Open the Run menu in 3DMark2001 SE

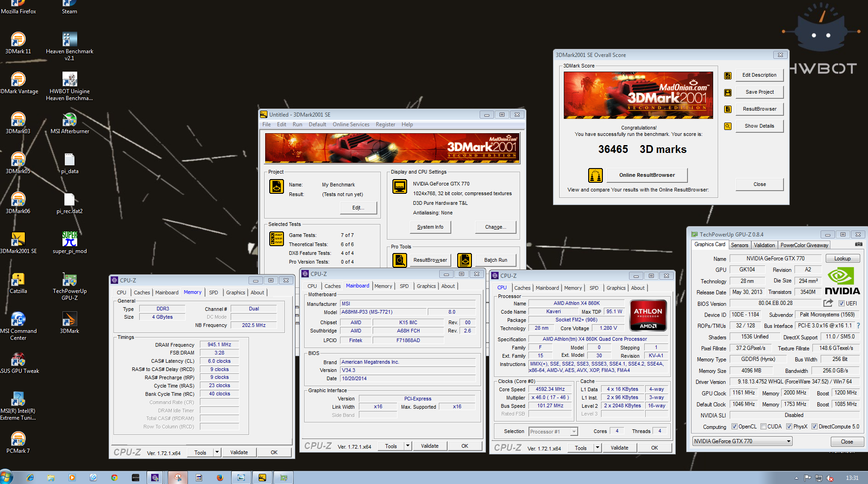coord(297,124)
